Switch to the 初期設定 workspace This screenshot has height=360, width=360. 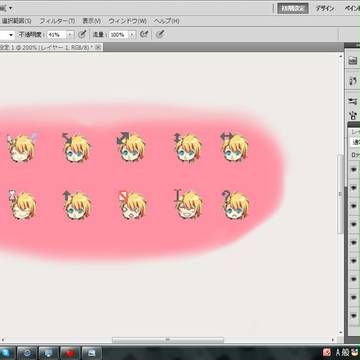coord(293,8)
